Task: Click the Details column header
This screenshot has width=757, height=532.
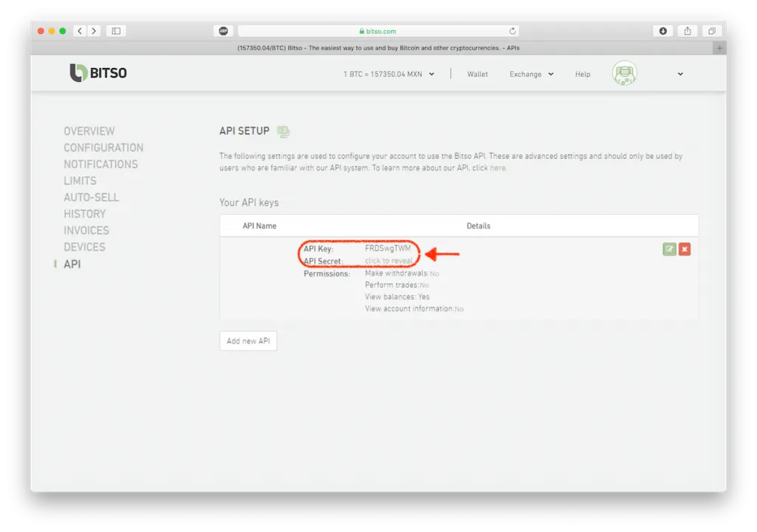Action: click(x=478, y=226)
